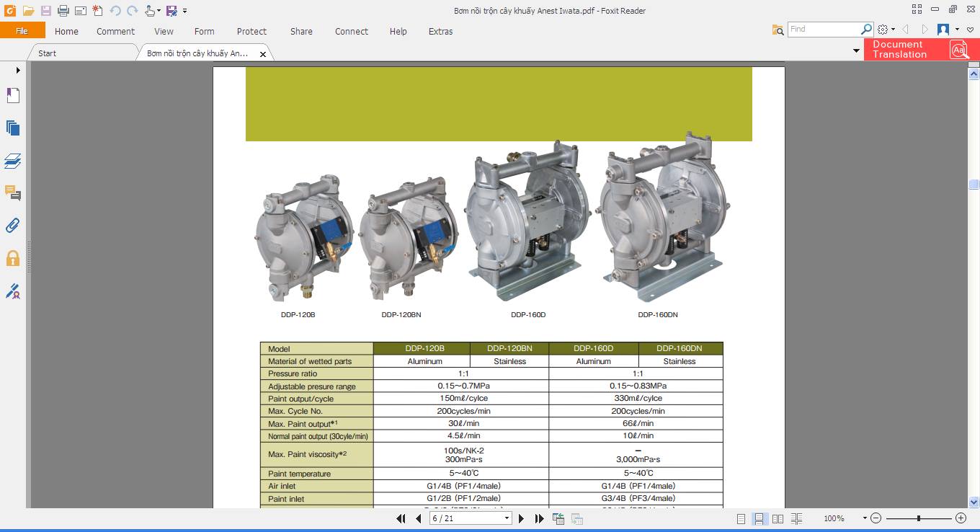
Task: Expand the navigation panel with the arrow
Action: [x=18, y=70]
